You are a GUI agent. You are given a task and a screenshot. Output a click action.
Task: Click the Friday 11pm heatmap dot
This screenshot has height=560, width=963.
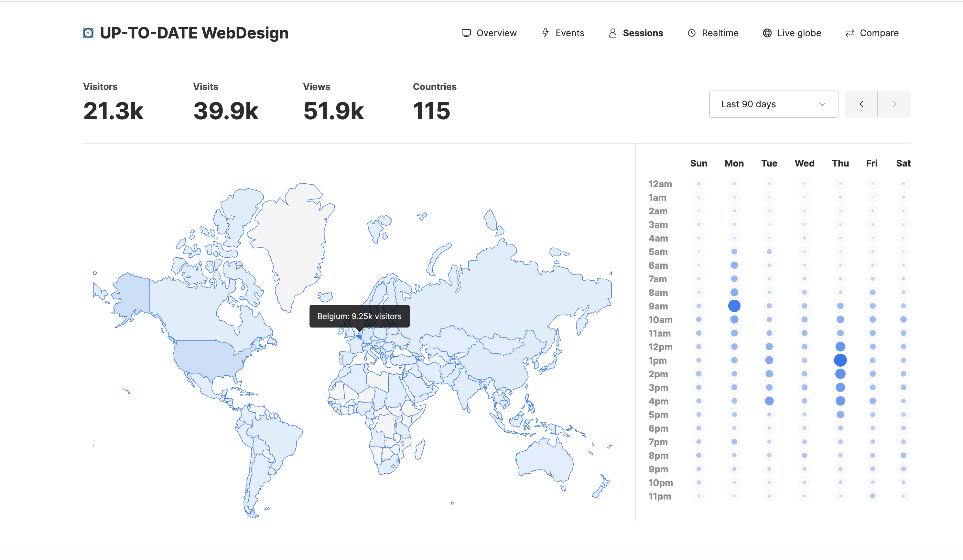[x=872, y=496]
